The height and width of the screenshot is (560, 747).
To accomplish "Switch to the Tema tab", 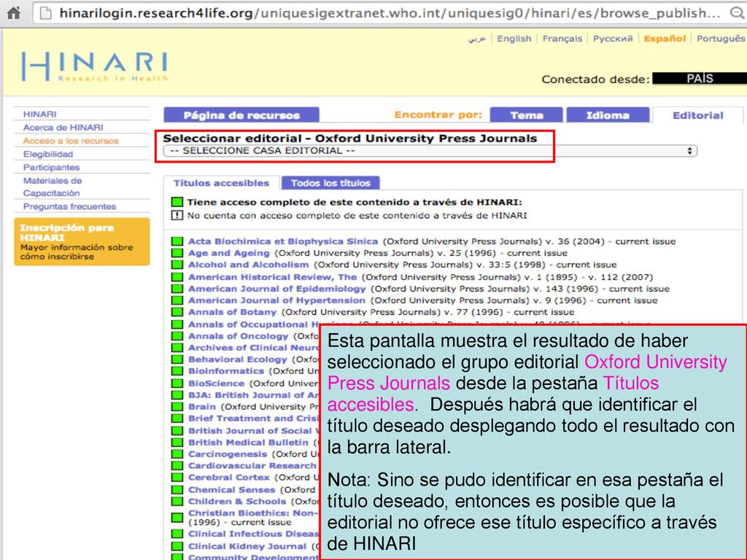I will [527, 115].
